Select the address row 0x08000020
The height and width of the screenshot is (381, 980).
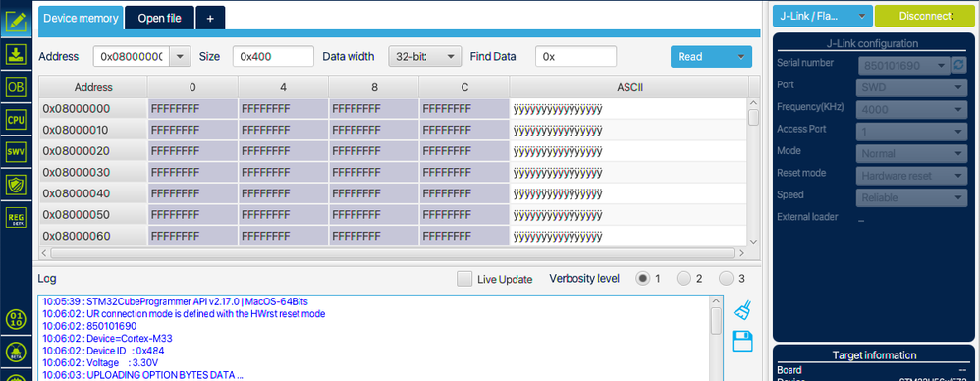click(x=93, y=151)
